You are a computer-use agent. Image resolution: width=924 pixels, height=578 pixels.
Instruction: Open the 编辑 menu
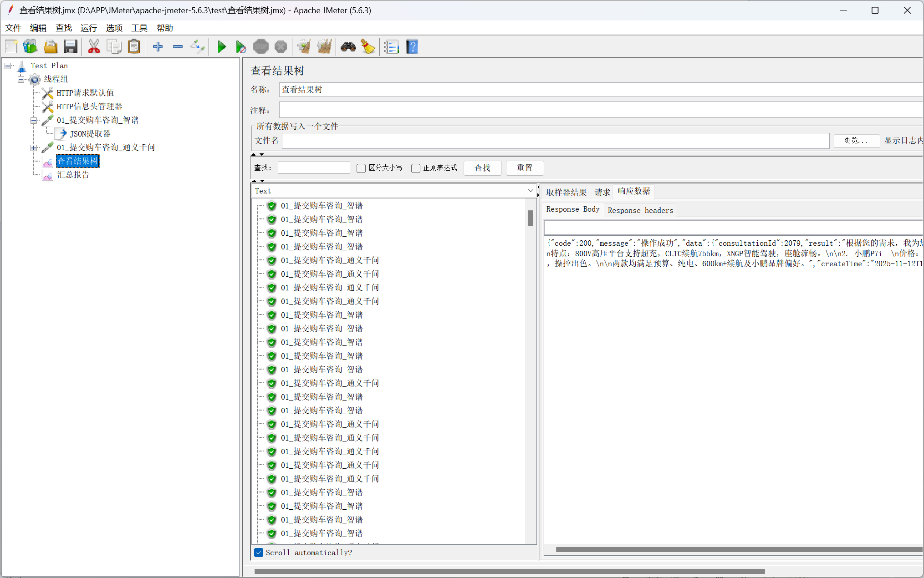[x=38, y=28]
